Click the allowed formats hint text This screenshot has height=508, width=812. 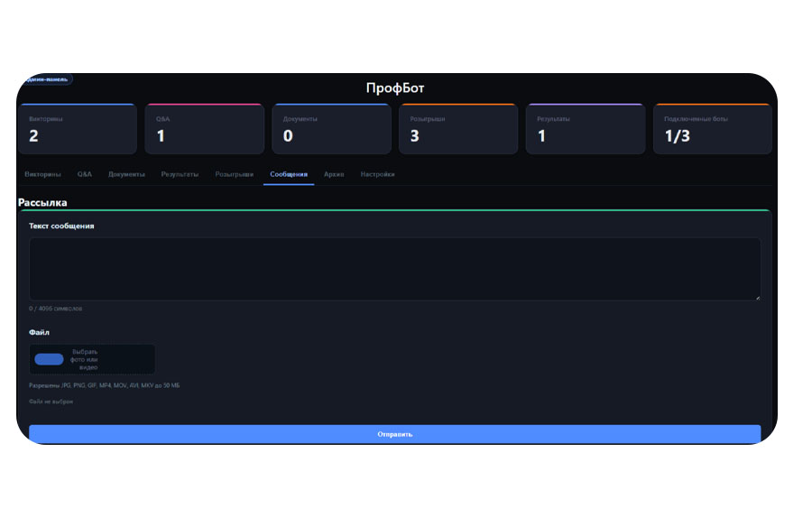[104, 385]
